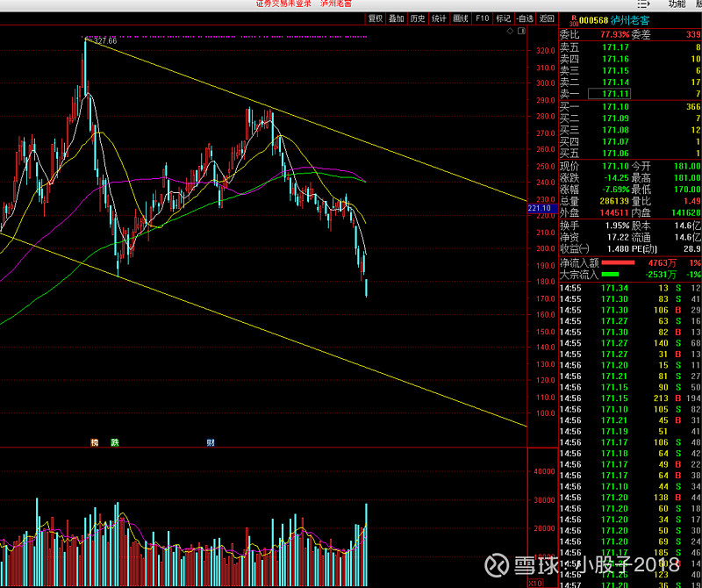Image resolution: width=702 pixels, height=588 pixels.
Task: Click the 买五 price 171.06
Action: [616, 154]
